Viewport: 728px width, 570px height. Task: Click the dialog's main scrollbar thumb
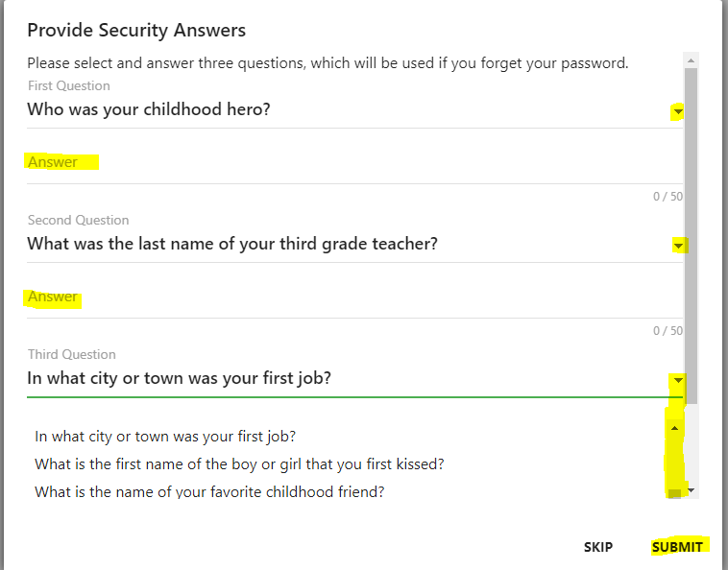tap(691, 230)
